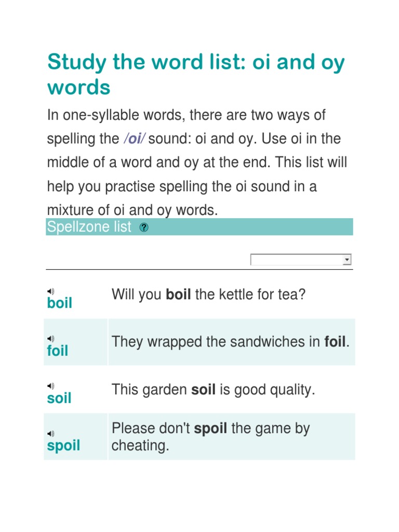Viewport: 399px width, 532px height.
Task: Play the audio for the word soil
Action: click(51, 386)
